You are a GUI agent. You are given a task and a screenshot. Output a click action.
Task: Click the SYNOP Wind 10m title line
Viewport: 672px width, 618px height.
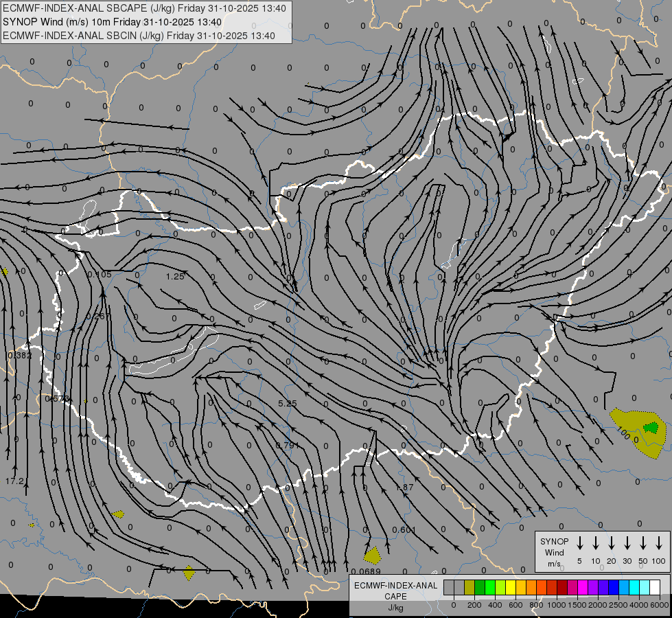[x=113, y=22]
